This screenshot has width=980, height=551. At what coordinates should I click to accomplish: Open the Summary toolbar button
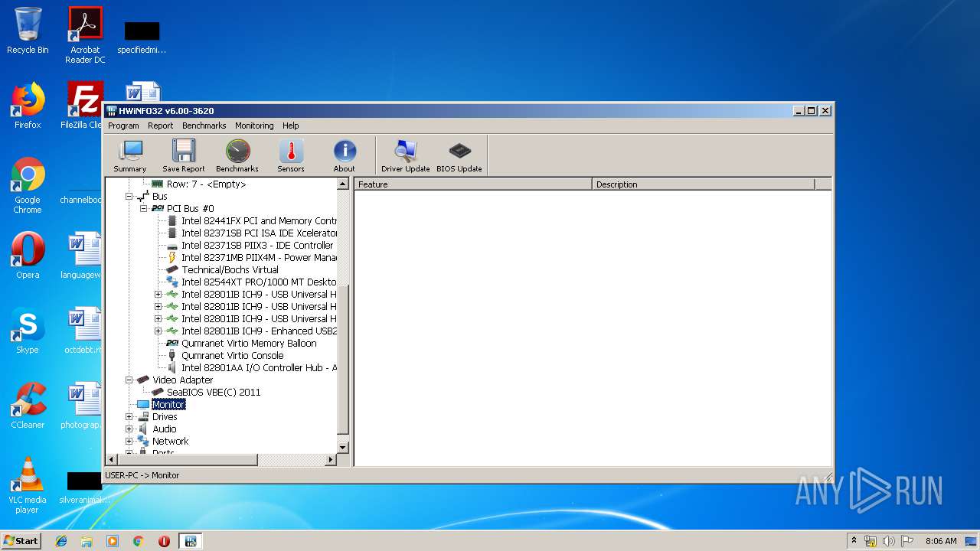130,156
